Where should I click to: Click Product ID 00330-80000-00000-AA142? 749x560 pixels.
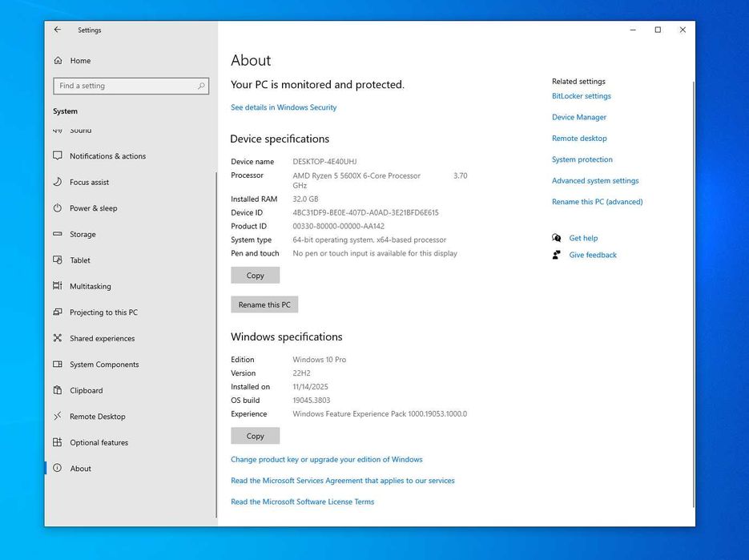(338, 226)
